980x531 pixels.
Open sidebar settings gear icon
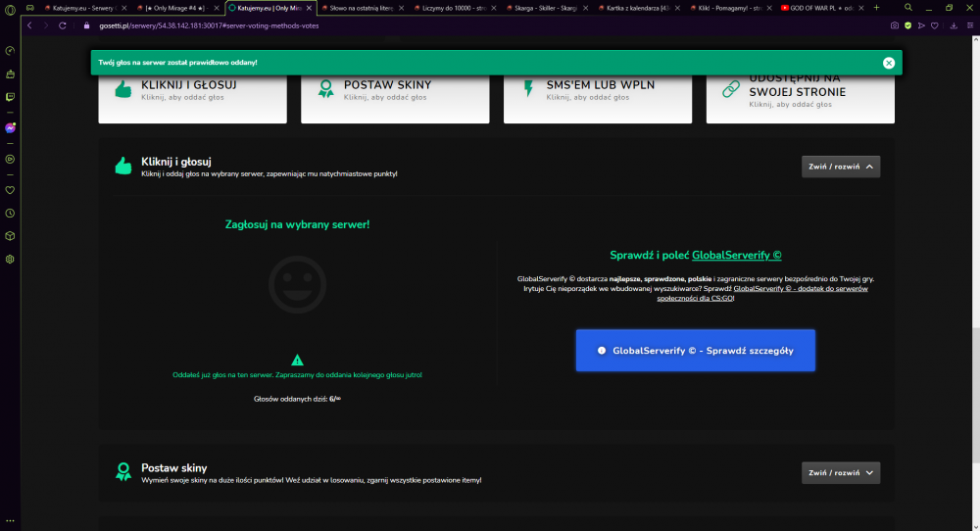tap(10, 260)
